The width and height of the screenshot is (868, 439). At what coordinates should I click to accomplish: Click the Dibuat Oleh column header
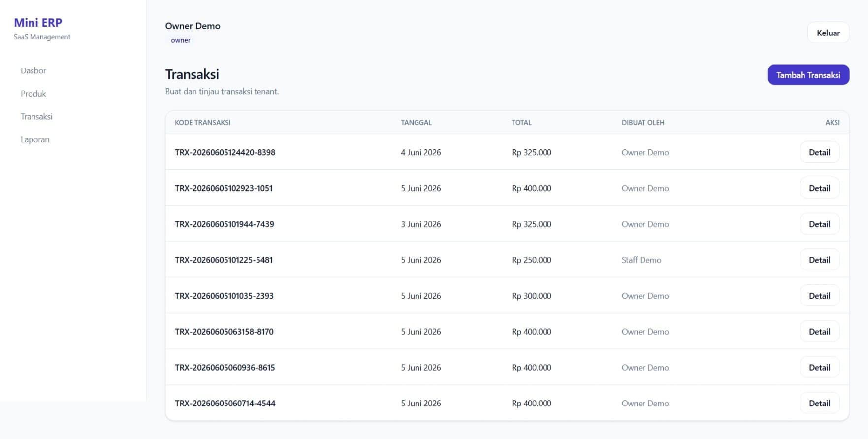643,123
